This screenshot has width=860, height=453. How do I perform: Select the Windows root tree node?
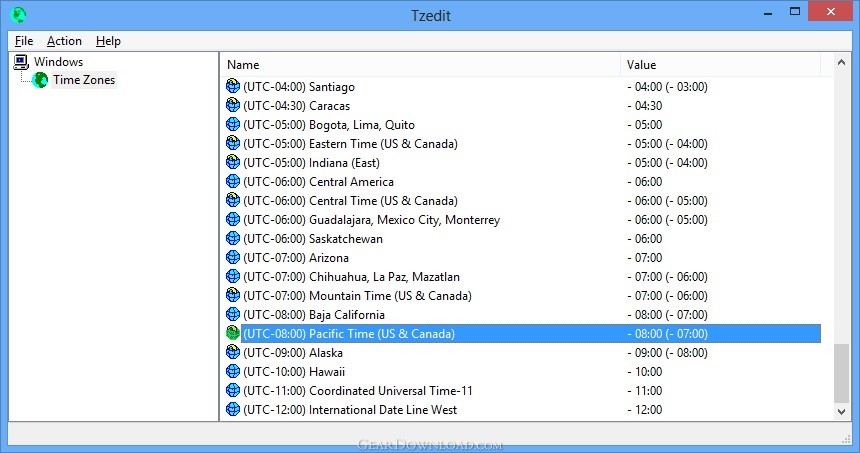coord(59,62)
